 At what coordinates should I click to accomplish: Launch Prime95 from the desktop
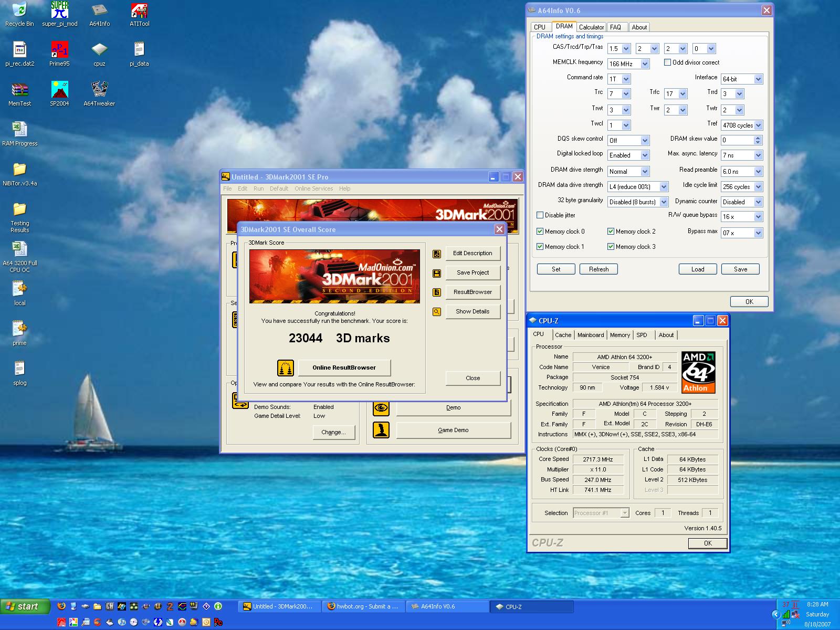(x=59, y=54)
